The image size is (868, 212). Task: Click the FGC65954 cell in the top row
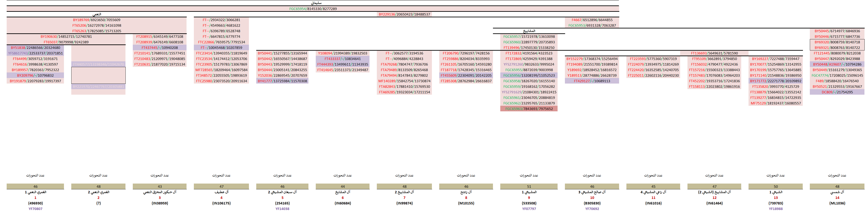pos(313,9)
